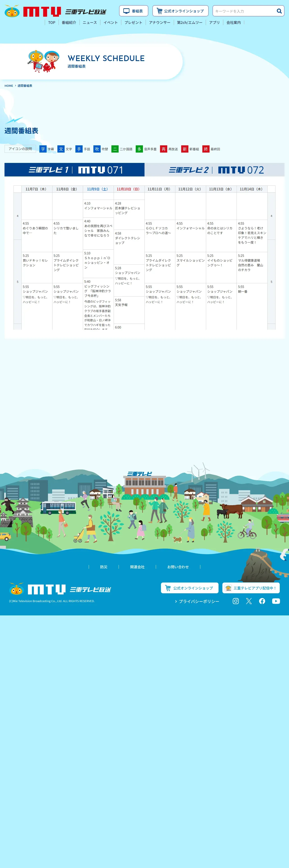Open the Facebook icon in footer
Viewport: 289px width, 868px height.
[262, 601]
